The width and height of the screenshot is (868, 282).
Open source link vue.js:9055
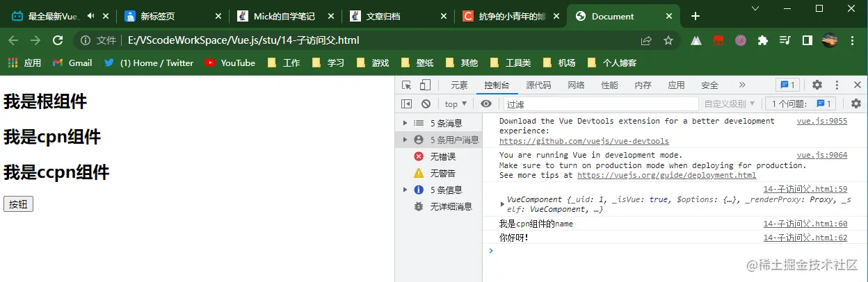coord(822,121)
